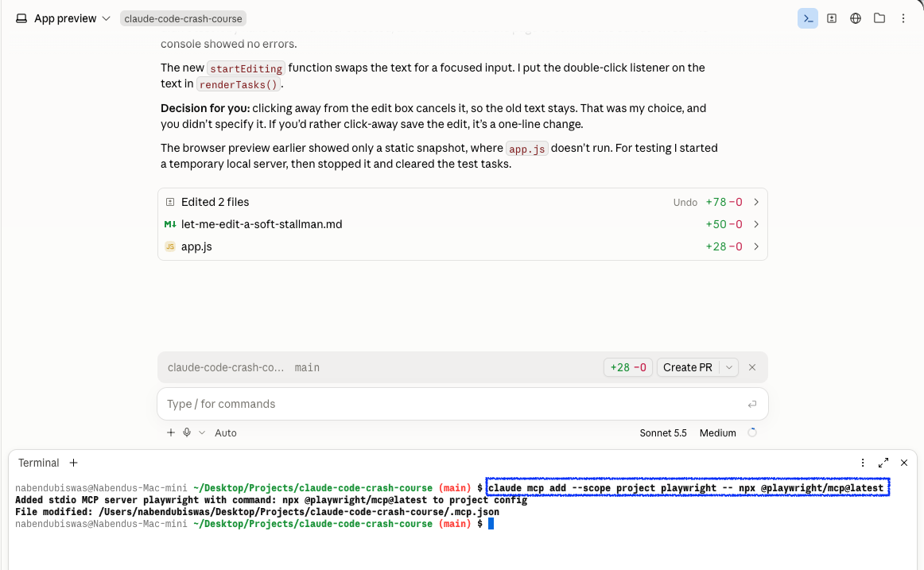Undo the edited files changes
This screenshot has width=924, height=570.
pos(685,202)
